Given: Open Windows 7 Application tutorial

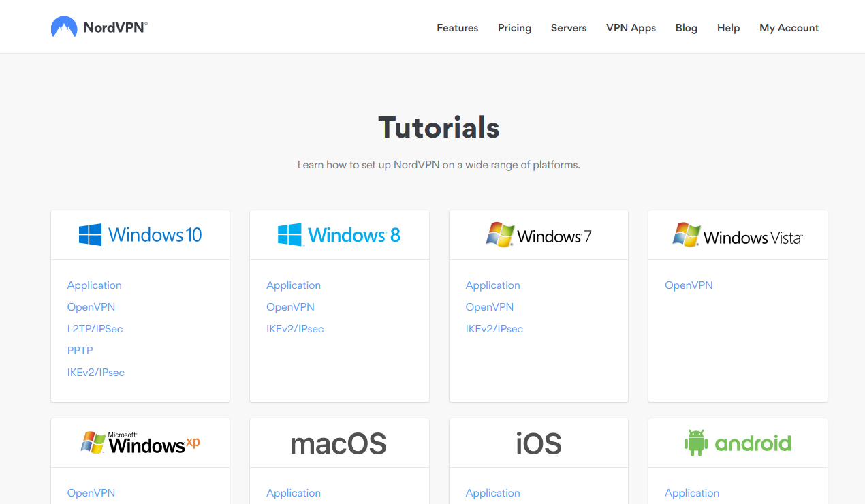Looking at the screenshot, I should 493,285.
